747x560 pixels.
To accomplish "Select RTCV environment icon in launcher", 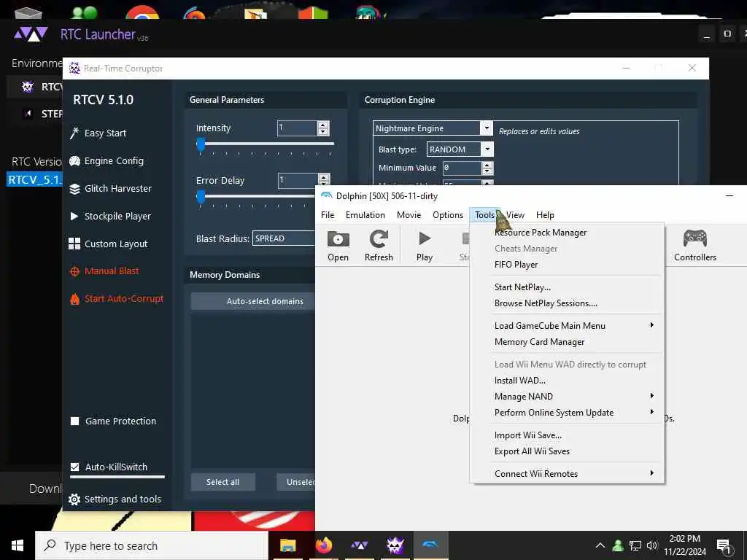I will (28, 87).
